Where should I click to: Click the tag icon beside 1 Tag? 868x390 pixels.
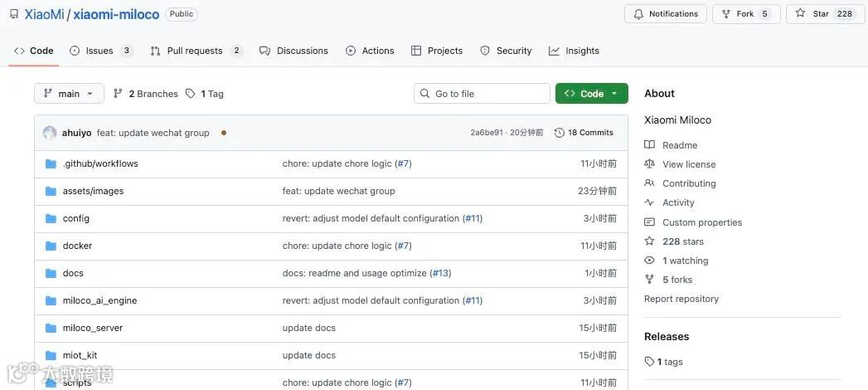click(x=191, y=94)
